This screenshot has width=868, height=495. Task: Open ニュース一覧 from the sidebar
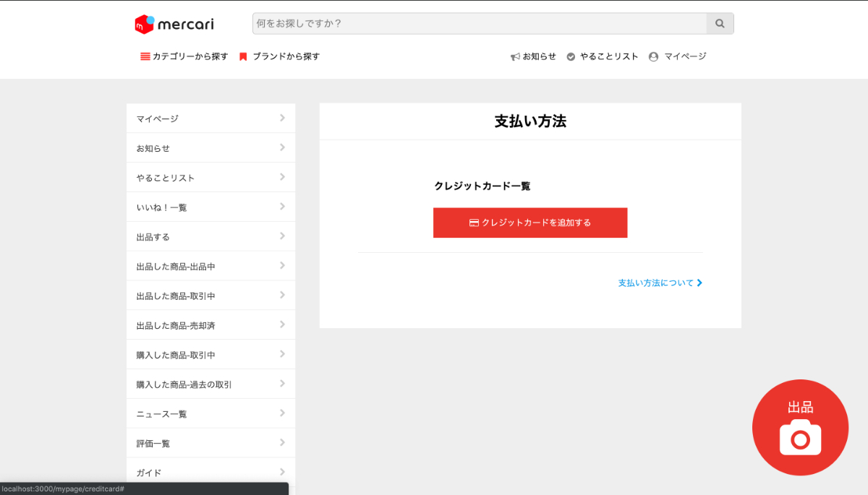pyautogui.click(x=162, y=414)
